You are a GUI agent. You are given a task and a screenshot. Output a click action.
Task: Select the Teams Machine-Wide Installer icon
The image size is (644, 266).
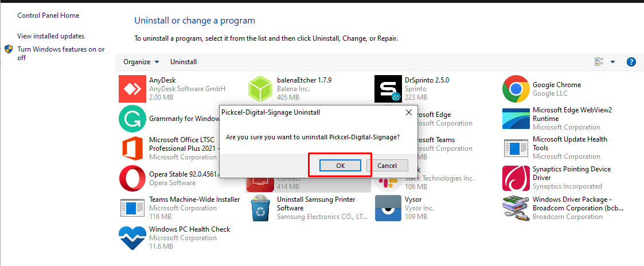click(132, 208)
